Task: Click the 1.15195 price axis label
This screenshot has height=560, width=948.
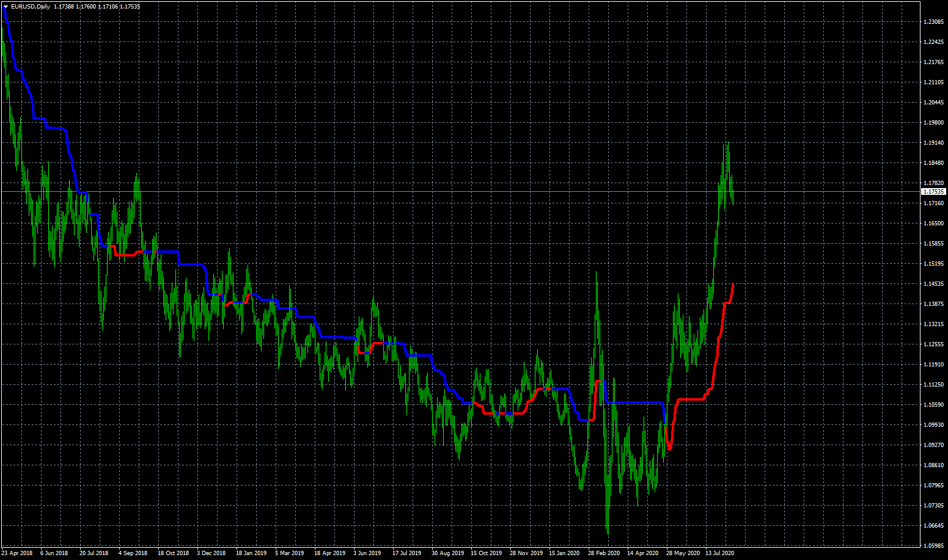Action: (933, 264)
